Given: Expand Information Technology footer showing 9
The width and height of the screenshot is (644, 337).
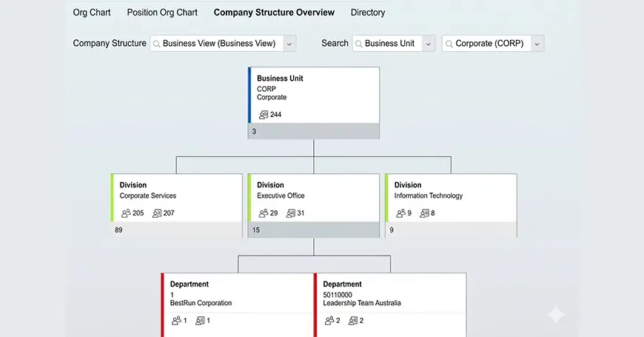Looking at the screenshot, I should coord(451,230).
